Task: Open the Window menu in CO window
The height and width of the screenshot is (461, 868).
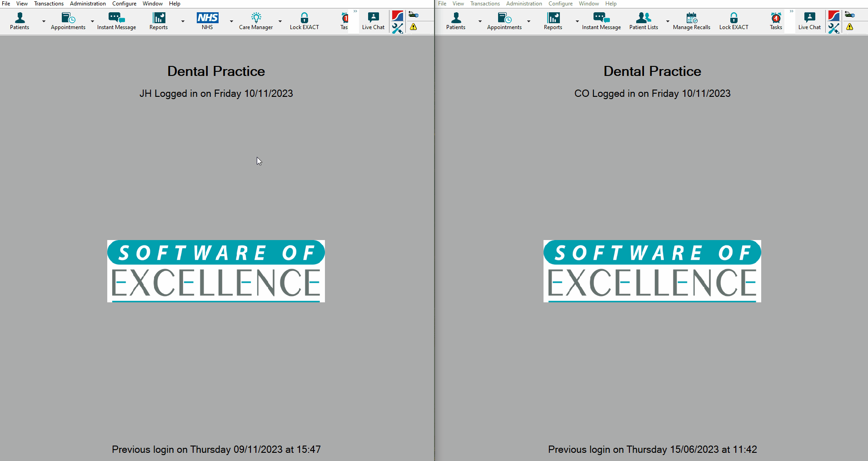Action: [x=589, y=4]
